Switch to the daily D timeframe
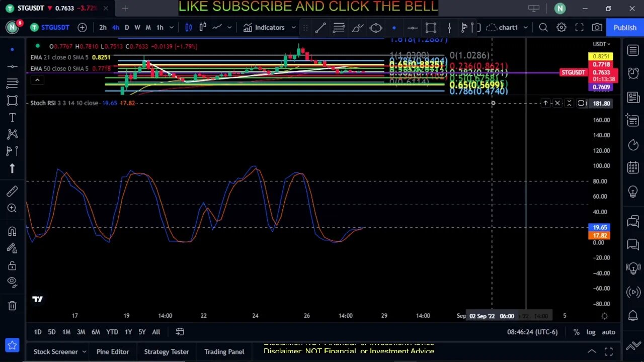 click(127, 27)
